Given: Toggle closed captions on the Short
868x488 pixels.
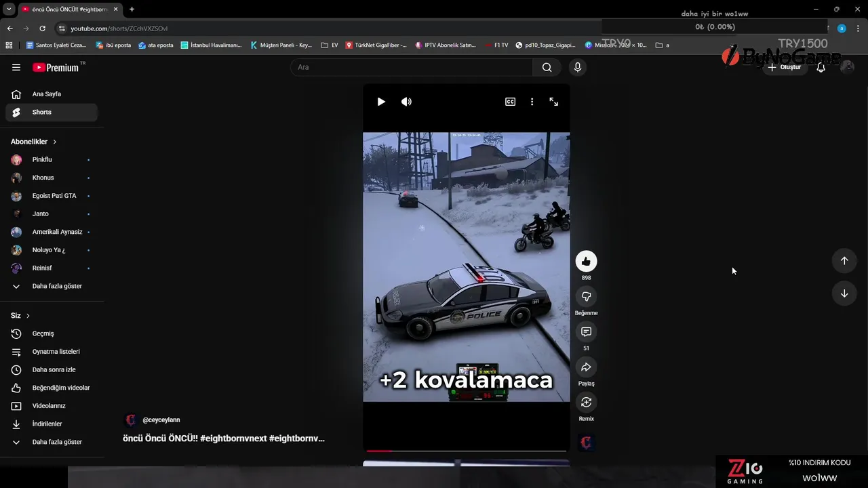Looking at the screenshot, I should [510, 102].
